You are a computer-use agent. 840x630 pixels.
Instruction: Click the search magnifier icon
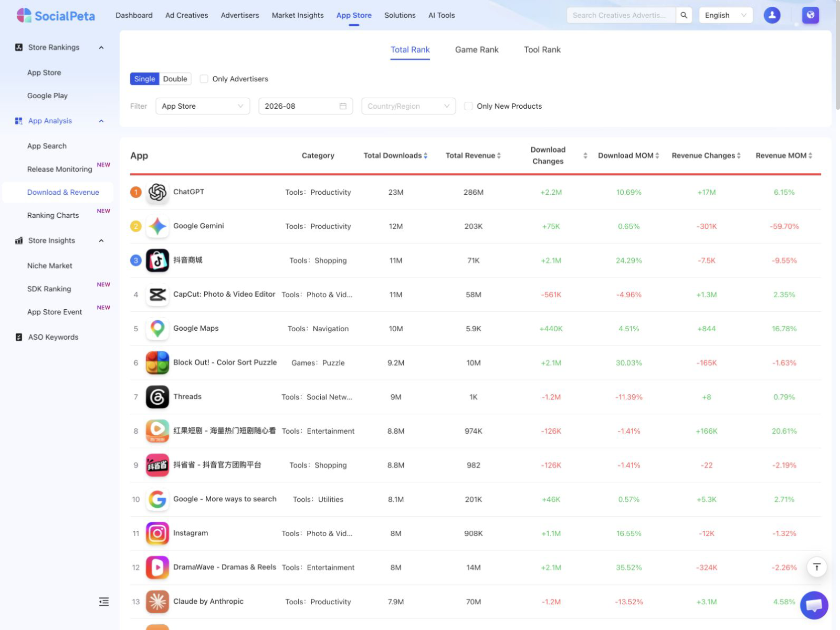(x=684, y=15)
